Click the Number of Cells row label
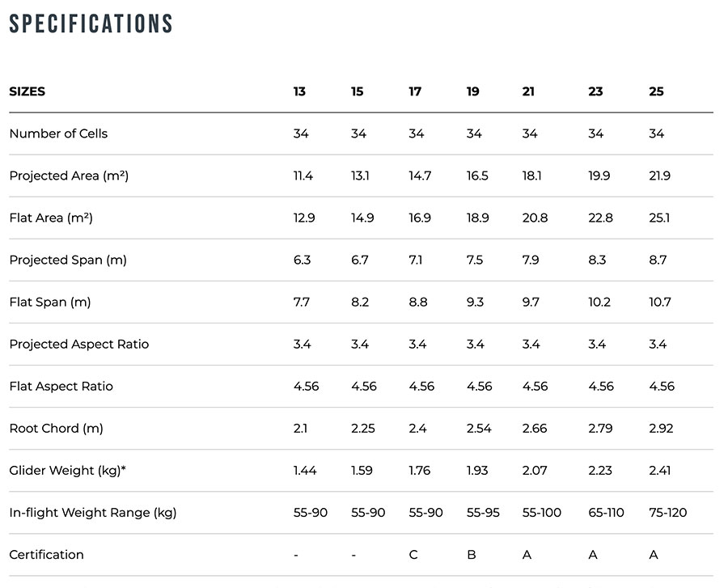 [58, 133]
